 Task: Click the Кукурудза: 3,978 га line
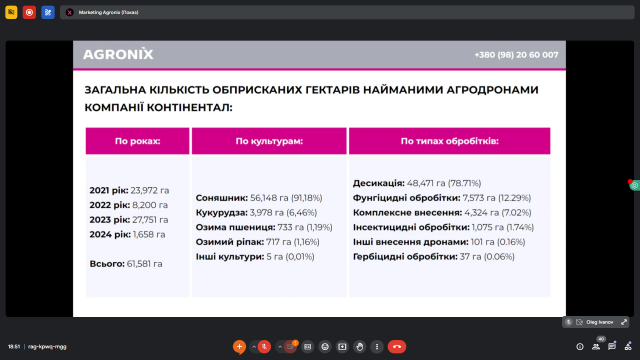coord(256,212)
